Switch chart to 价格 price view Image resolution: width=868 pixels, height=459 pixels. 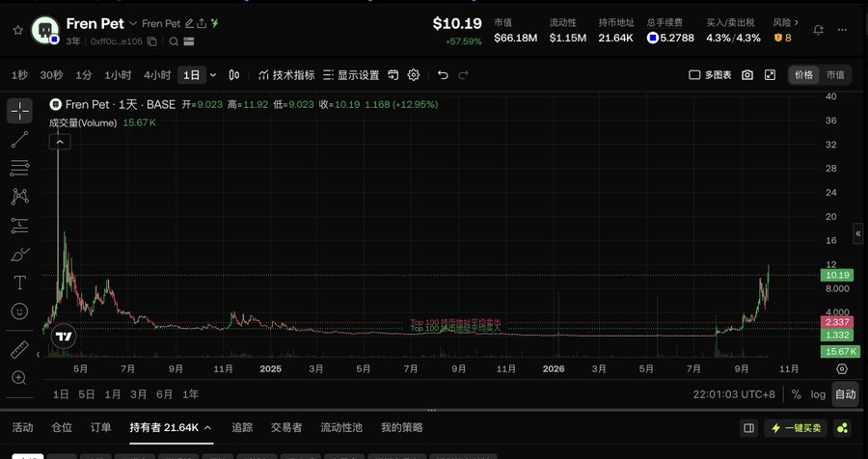[x=803, y=75]
